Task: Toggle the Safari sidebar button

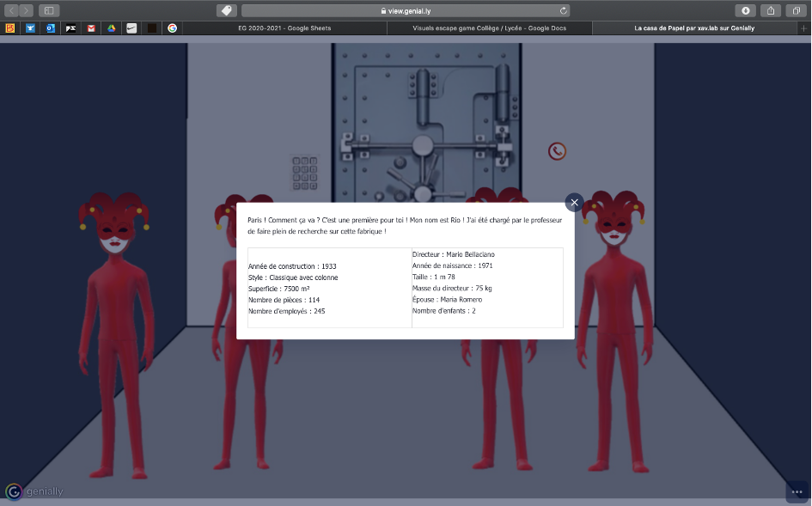Action: tap(49, 10)
